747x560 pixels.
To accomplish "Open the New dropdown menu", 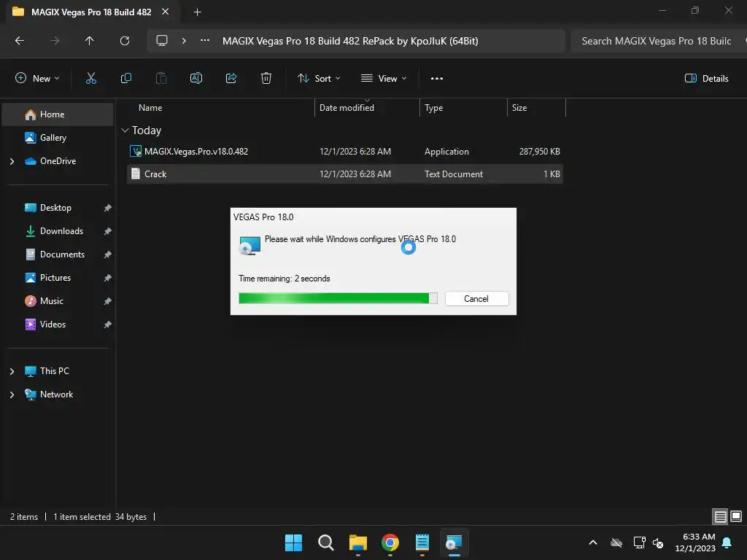I will [38, 78].
